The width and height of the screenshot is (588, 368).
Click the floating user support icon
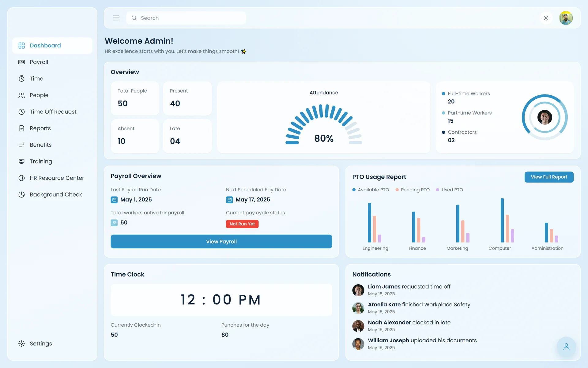[566, 347]
